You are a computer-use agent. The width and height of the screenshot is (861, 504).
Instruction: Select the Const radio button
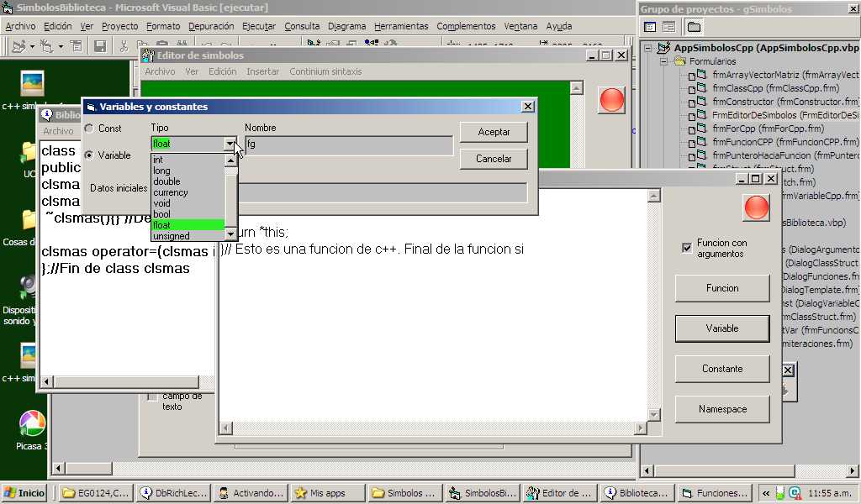click(x=89, y=129)
